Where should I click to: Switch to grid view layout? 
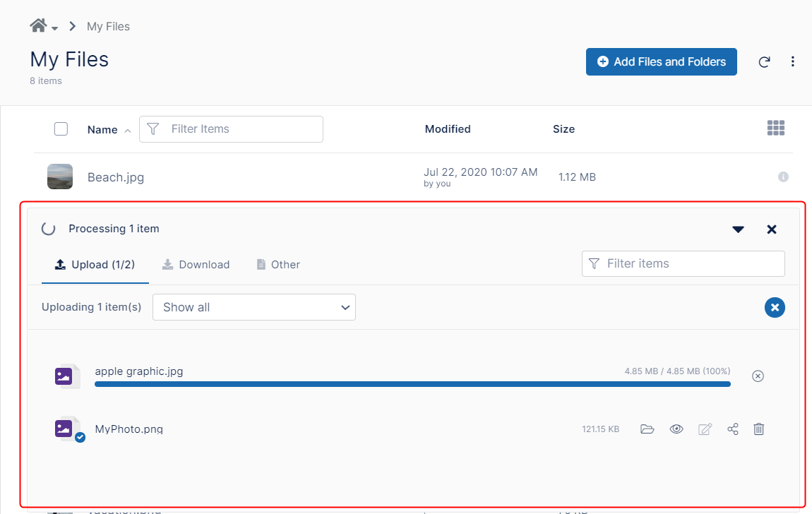point(776,128)
